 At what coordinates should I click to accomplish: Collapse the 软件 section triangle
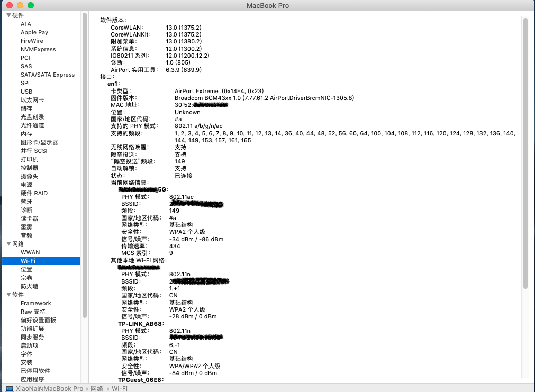[x=9, y=295]
